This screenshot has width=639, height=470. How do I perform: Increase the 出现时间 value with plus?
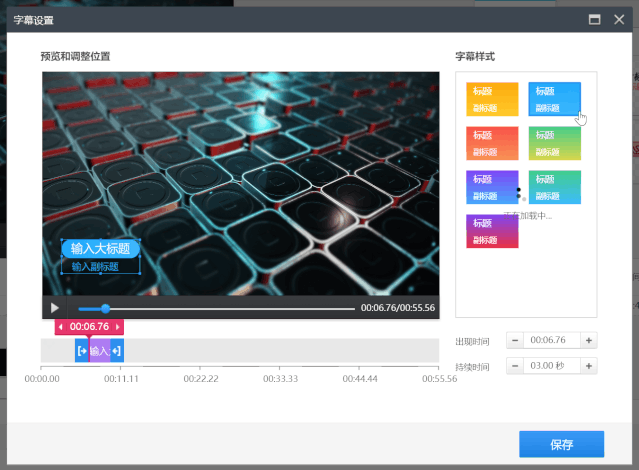pos(589,340)
